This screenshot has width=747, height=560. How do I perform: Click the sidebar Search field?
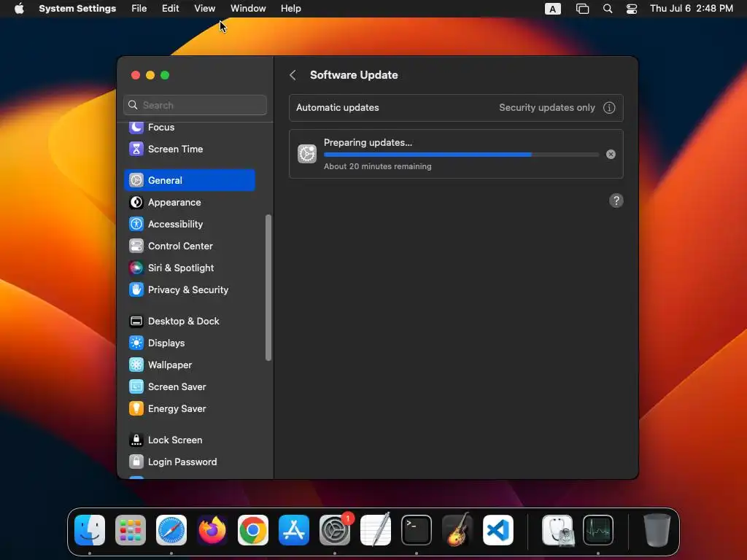pyautogui.click(x=195, y=105)
